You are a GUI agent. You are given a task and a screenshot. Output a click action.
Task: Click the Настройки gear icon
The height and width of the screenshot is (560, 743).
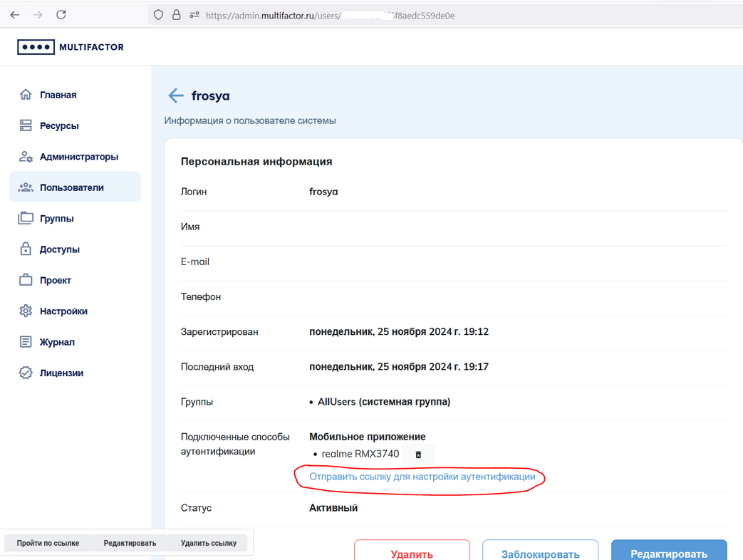click(x=26, y=311)
